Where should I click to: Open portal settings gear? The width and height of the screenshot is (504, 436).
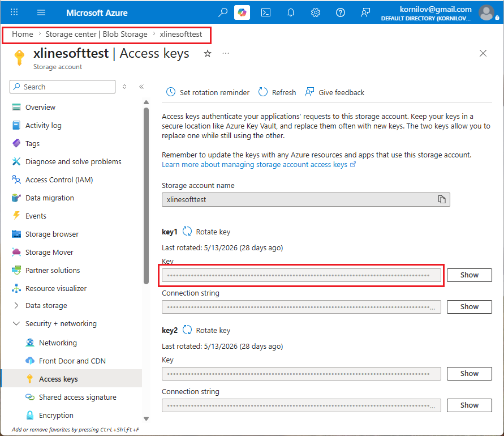pos(316,12)
